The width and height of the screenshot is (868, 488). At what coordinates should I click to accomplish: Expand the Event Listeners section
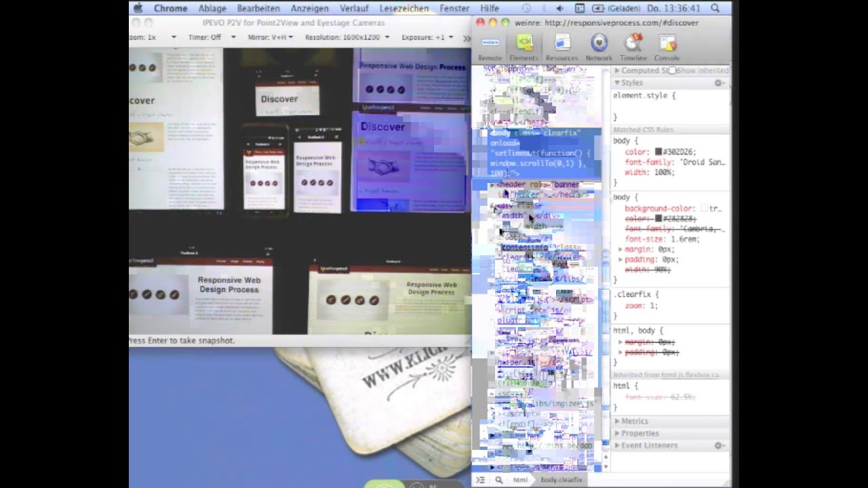617,445
